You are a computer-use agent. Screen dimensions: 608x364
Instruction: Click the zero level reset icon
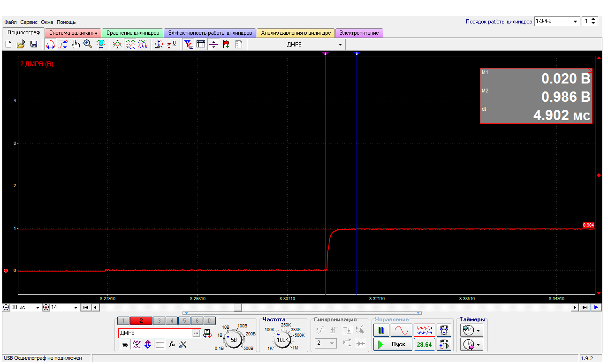[x=172, y=44]
